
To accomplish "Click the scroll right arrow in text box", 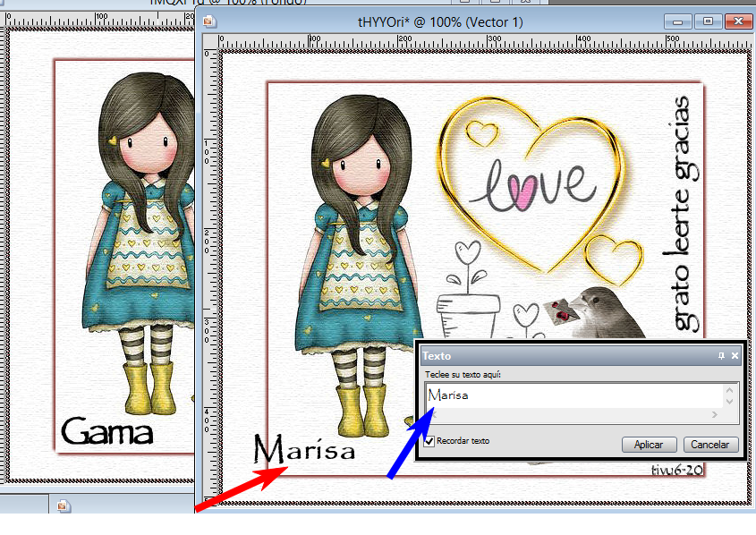I will pyautogui.click(x=715, y=415).
